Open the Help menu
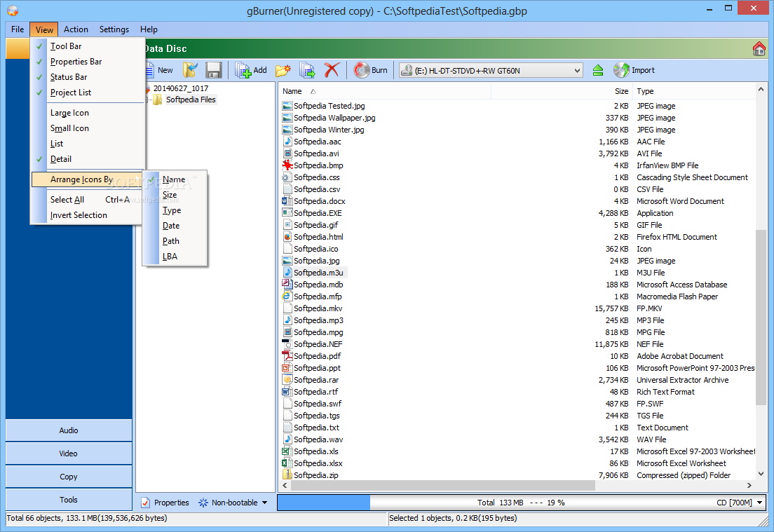774x532 pixels. click(x=149, y=29)
